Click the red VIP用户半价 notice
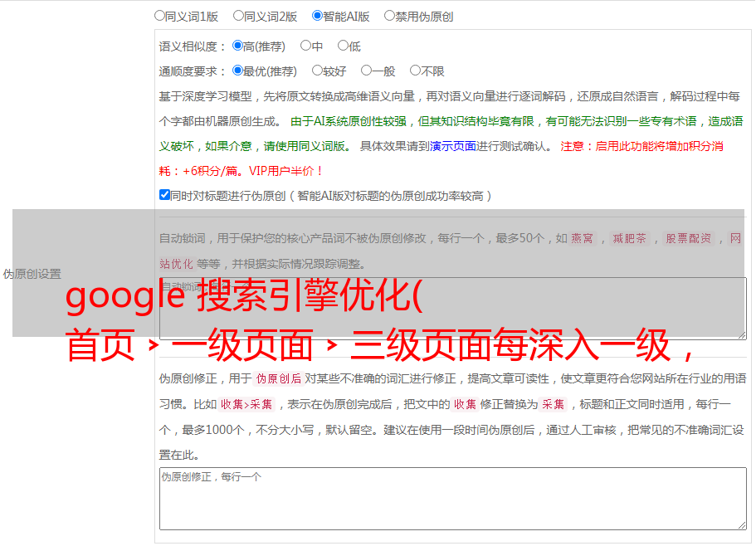 pyautogui.click(x=286, y=171)
